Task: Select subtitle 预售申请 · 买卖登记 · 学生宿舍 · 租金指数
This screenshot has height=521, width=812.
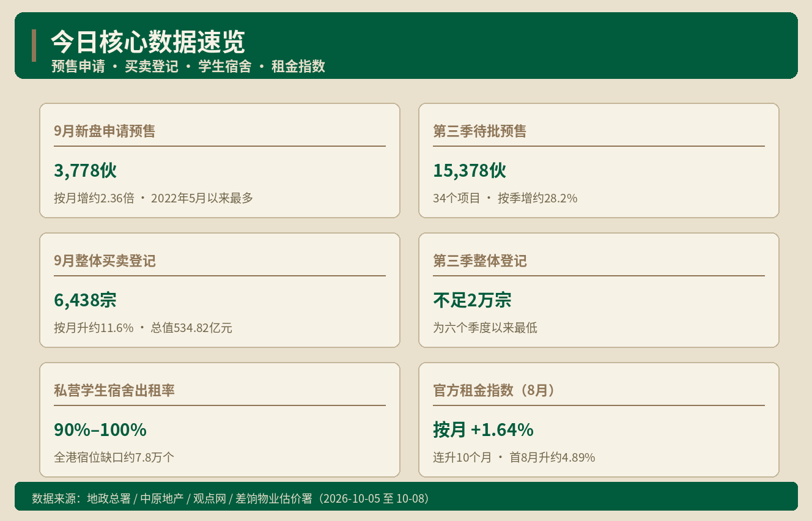Action: [x=188, y=67]
